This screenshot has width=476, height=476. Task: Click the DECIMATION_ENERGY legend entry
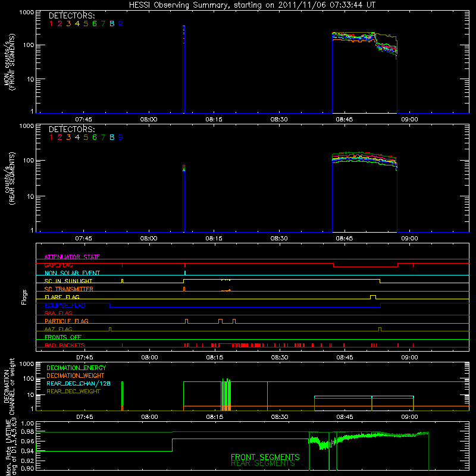76,368
